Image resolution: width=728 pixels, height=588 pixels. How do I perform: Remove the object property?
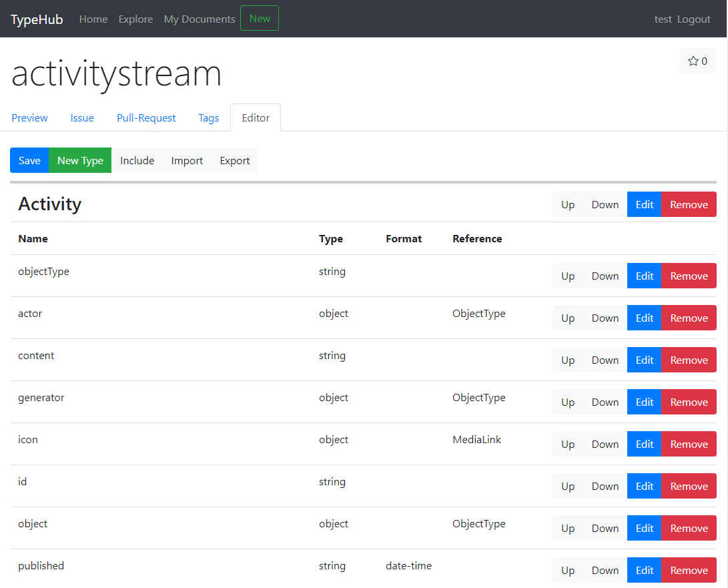coord(689,528)
